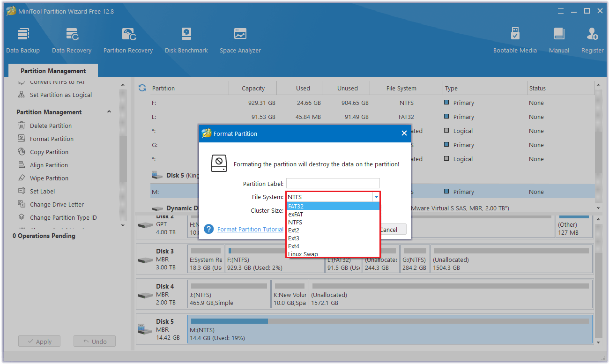Screen dimensions: 609x364
Task: Choose Ext3 file system option
Action: (x=333, y=238)
